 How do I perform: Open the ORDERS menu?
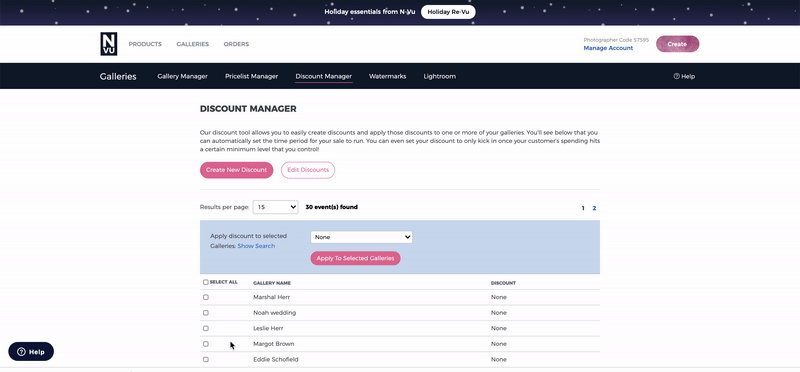point(236,44)
